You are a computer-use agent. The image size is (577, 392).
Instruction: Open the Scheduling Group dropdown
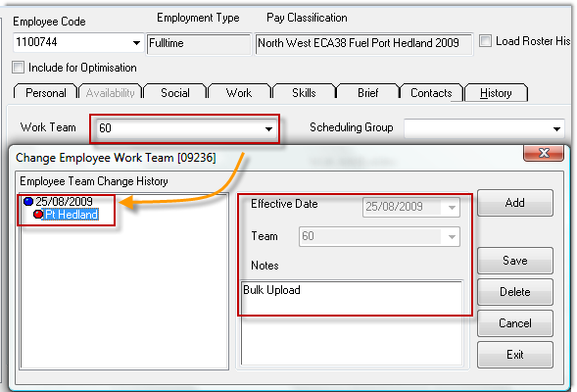point(556,128)
